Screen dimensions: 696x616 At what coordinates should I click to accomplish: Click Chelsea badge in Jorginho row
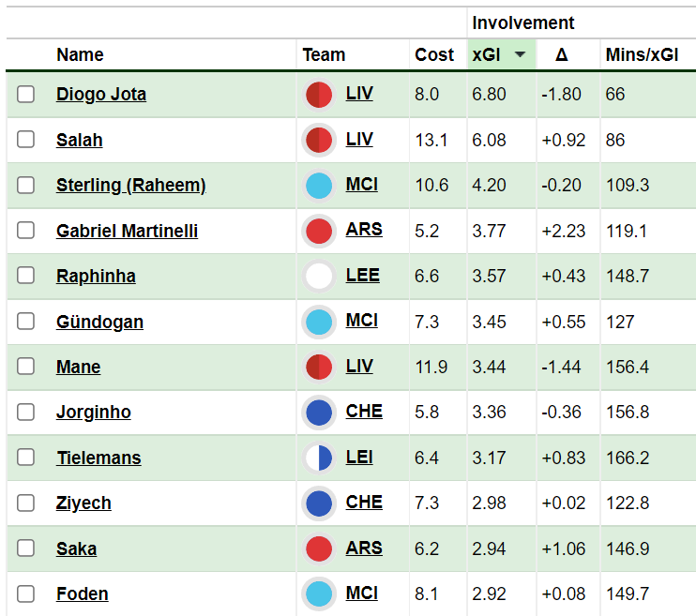(319, 413)
